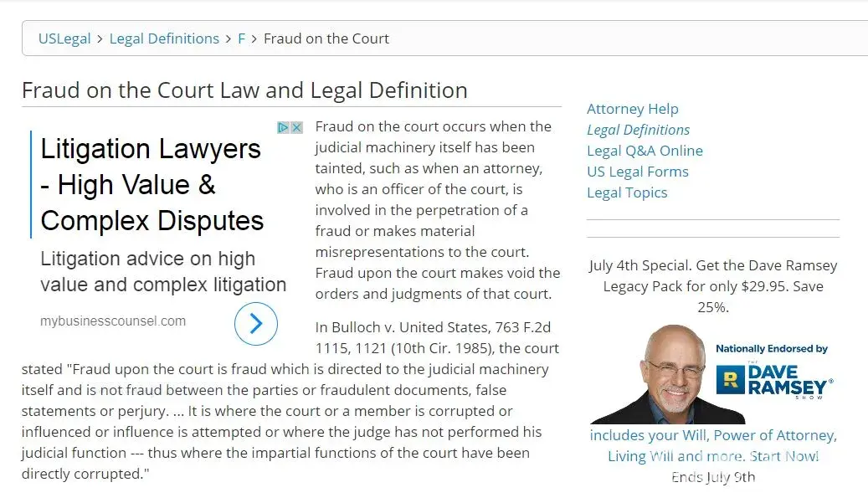Open Legal Q&A Online link

click(645, 151)
